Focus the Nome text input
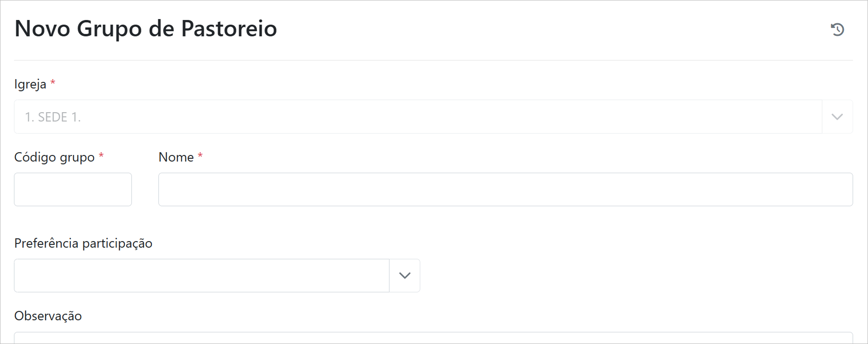 (505, 189)
